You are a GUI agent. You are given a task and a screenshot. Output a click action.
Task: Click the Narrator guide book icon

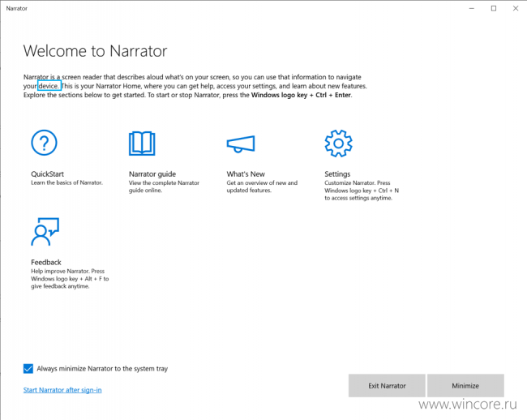142,144
